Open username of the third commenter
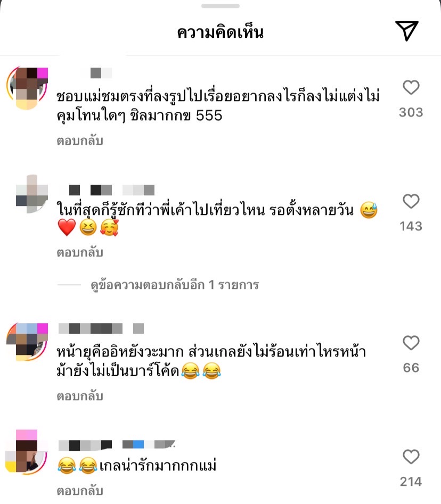Screen dimensions: 441x504 [101, 328]
